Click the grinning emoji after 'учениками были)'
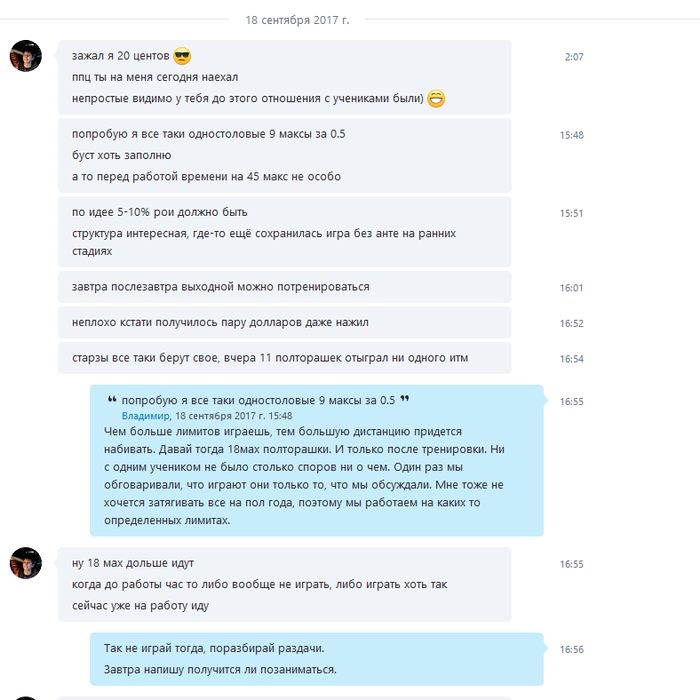This screenshot has width=700, height=700. (x=436, y=99)
